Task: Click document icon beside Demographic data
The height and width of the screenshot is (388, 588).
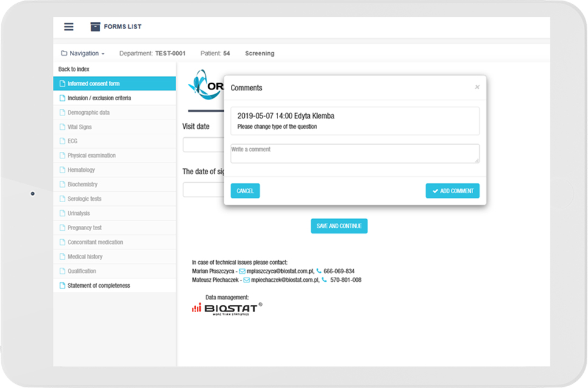Action: point(62,112)
